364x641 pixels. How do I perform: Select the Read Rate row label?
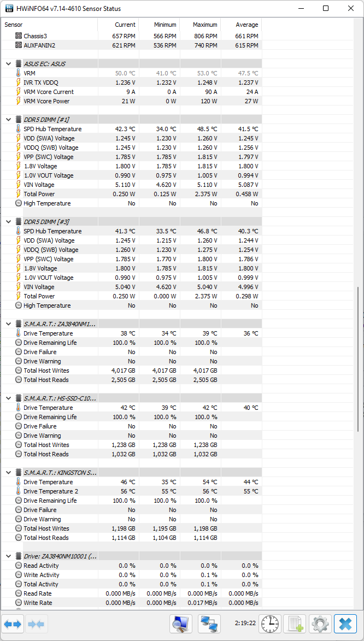click(38, 593)
